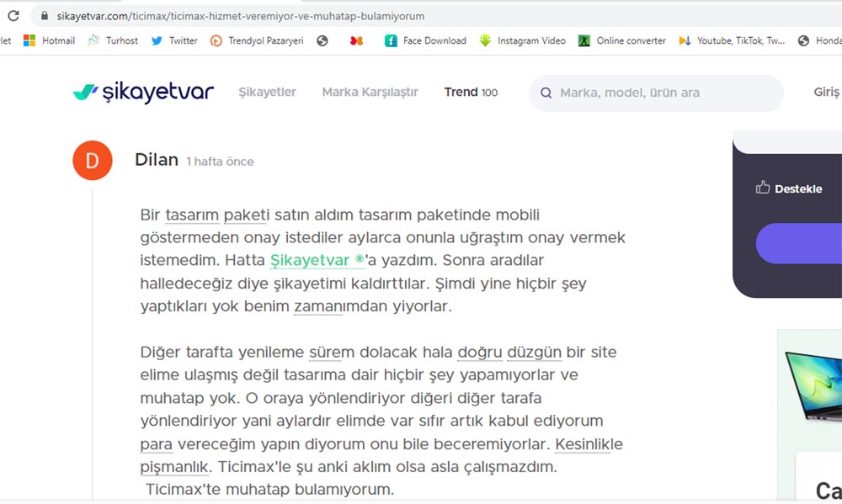This screenshot has width=842, height=504.
Task: Open the Online converter bookmark
Action: click(621, 40)
